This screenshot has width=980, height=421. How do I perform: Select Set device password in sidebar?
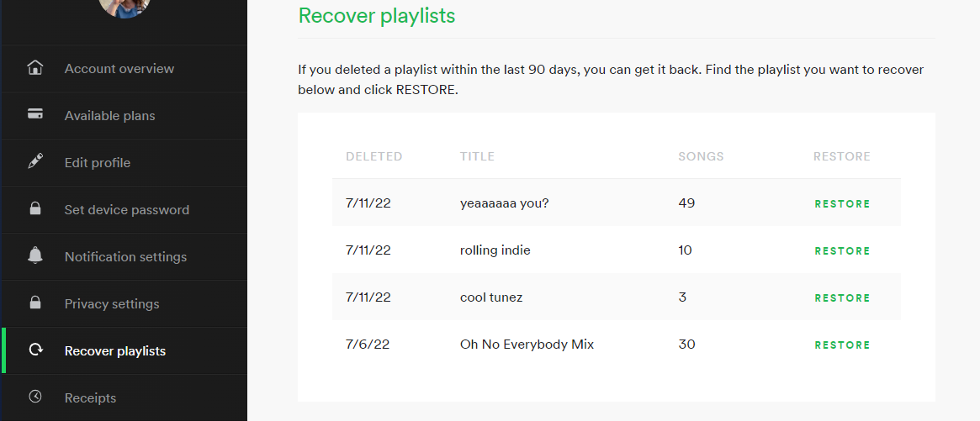126,210
